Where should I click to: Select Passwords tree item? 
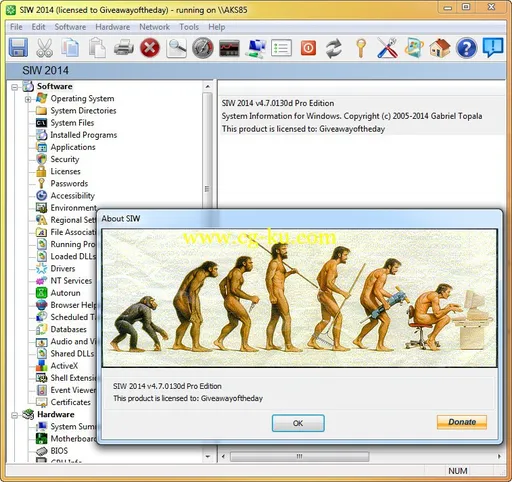coord(69,184)
